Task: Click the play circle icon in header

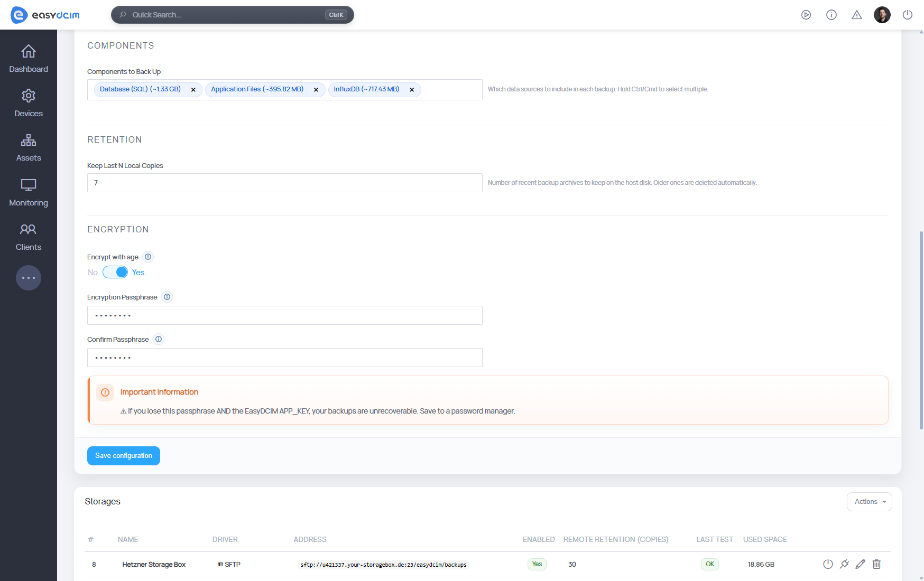Action: (806, 15)
